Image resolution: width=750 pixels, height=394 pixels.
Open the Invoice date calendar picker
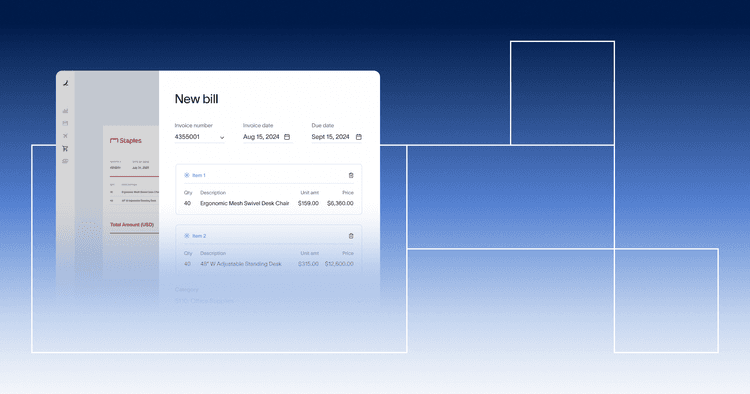point(287,137)
